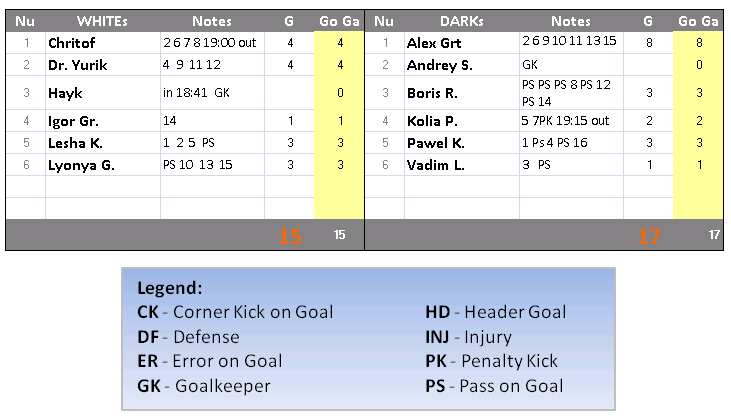
Task: Click Hayk's notes cell
Action: click(x=211, y=92)
